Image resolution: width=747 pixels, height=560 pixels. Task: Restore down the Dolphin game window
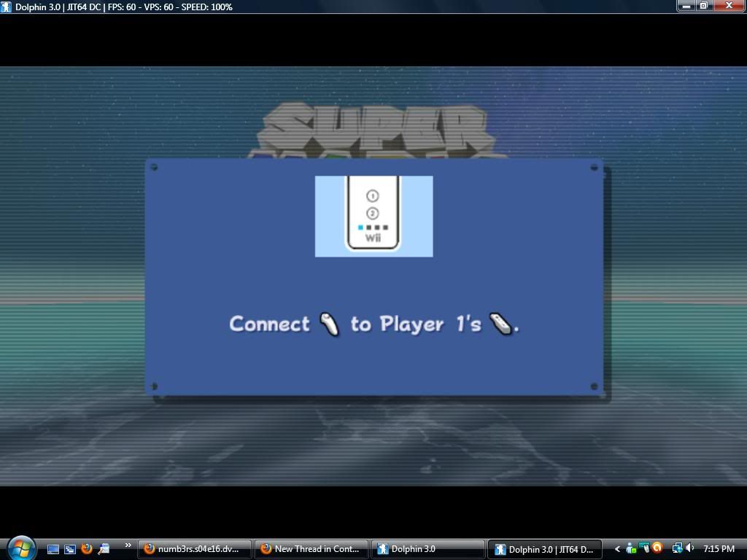tap(704, 6)
